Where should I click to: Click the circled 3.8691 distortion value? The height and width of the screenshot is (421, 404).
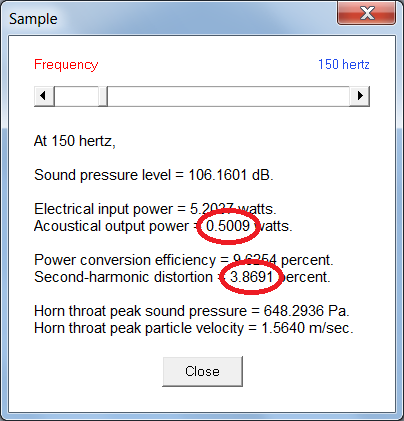252,277
